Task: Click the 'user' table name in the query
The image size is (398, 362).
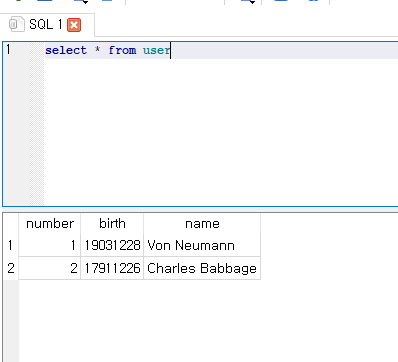Action: (156, 50)
